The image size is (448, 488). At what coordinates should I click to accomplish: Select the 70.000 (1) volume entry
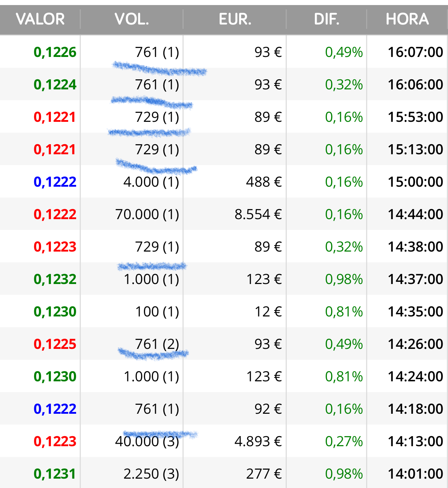147,214
